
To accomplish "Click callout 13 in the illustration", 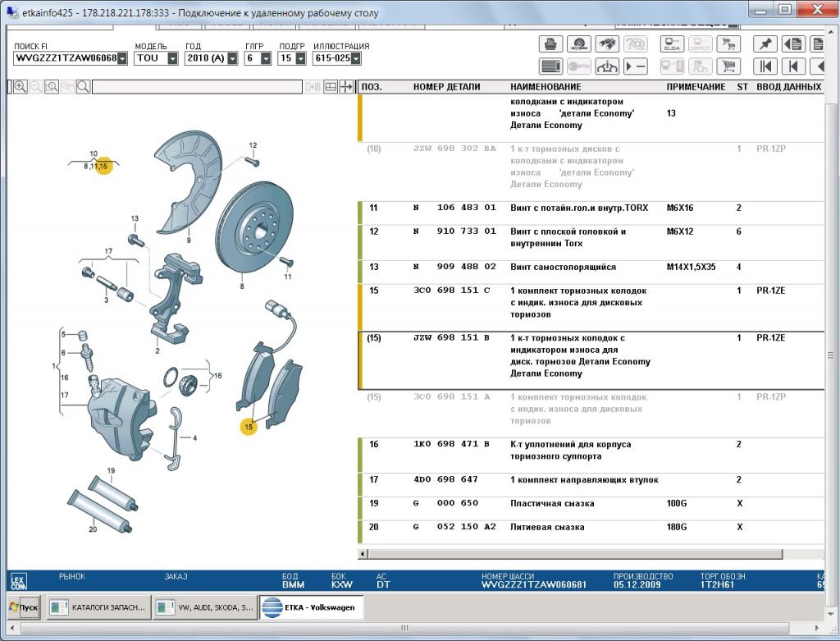I will (135, 218).
